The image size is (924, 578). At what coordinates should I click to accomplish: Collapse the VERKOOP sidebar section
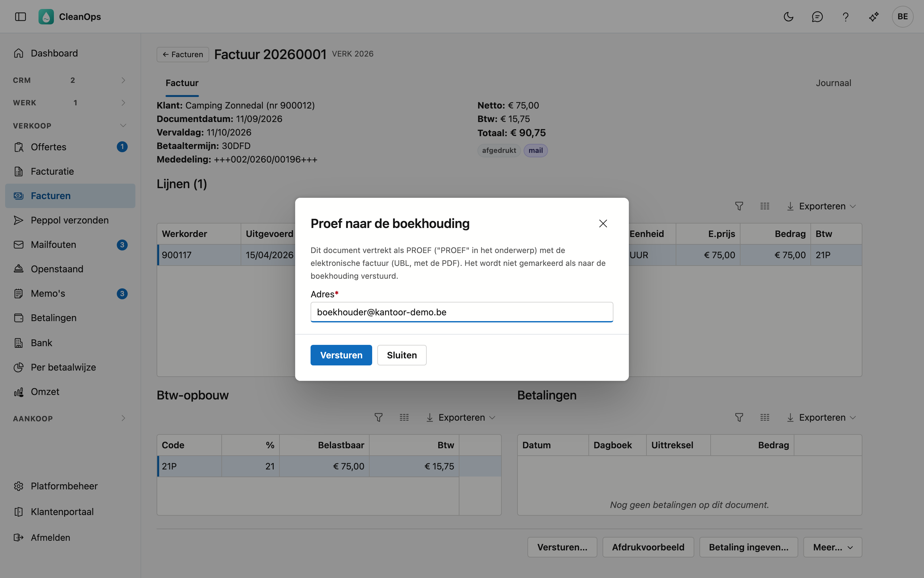click(70, 126)
